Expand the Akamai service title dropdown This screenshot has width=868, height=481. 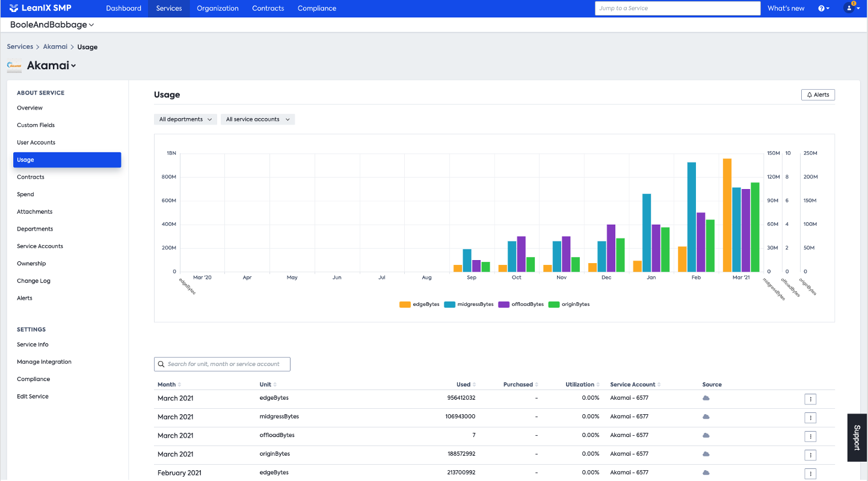pos(51,66)
